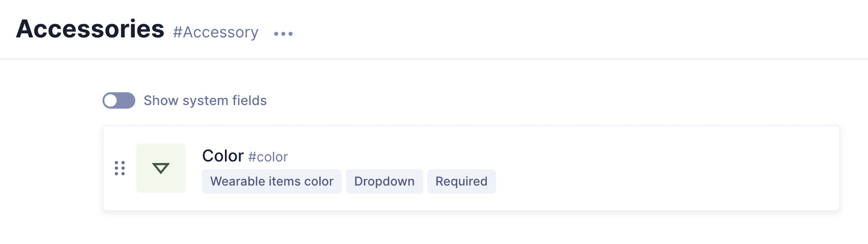Click the middle dot of the ellipsis menu

click(283, 34)
